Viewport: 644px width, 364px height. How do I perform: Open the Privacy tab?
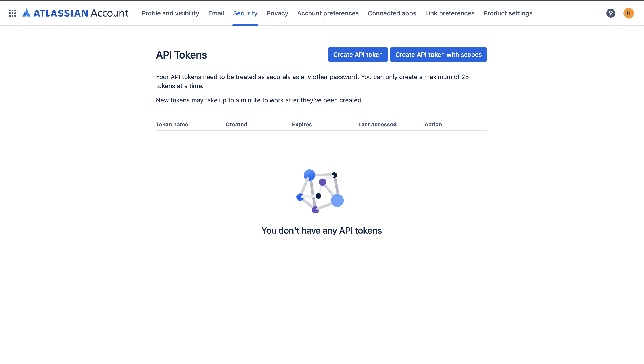click(277, 13)
